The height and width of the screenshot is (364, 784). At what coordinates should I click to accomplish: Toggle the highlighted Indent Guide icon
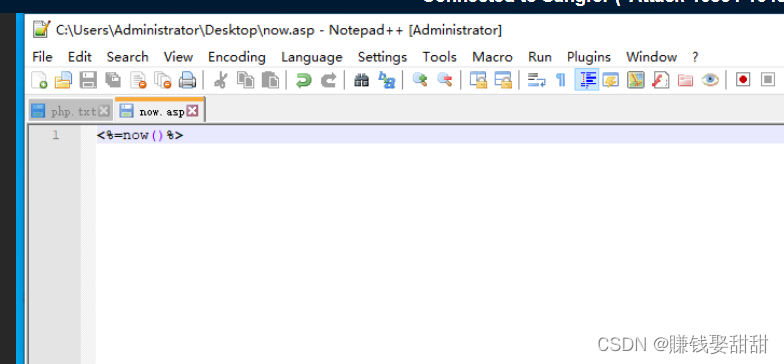tap(587, 80)
